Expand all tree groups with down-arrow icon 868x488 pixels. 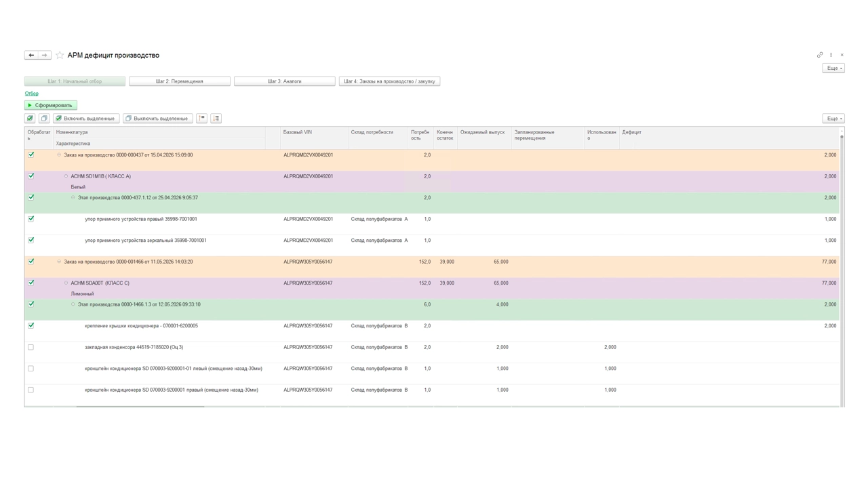pos(216,119)
